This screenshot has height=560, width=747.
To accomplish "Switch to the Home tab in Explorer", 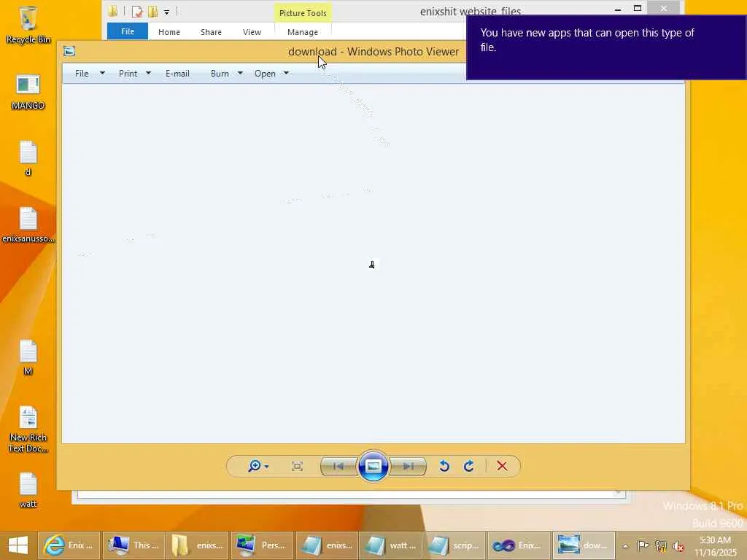I will pos(169,32).
